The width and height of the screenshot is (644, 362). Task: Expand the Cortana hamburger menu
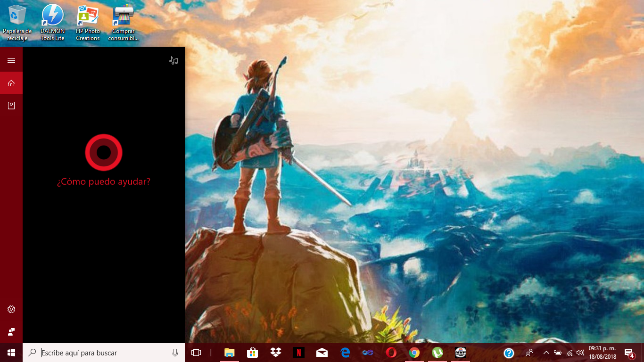point(11,60)
